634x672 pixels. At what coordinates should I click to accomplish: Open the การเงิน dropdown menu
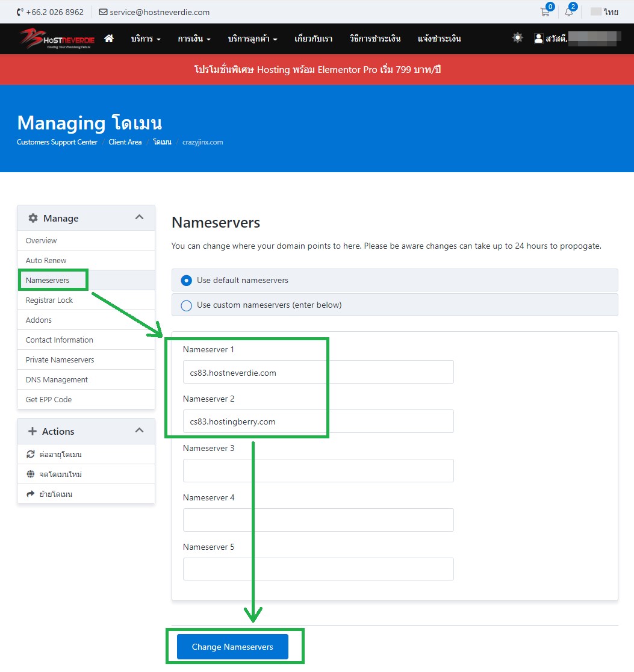pyautogui.click(x=194, y=39)
